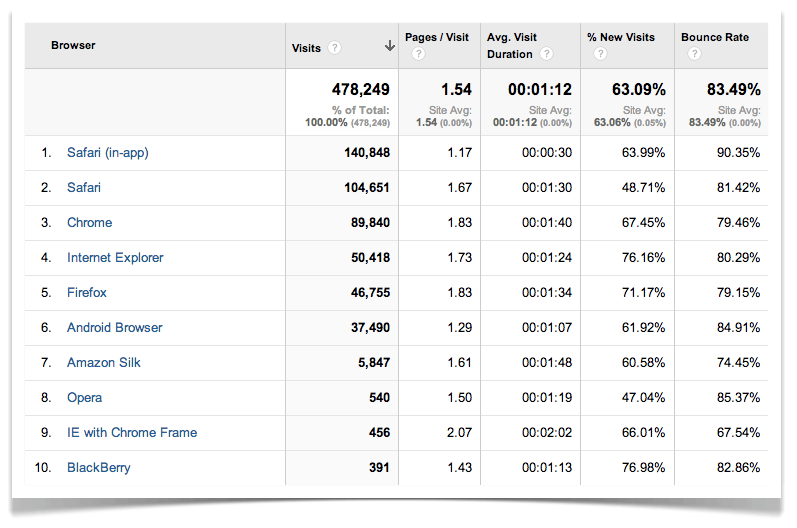Screen dimensions: 797x528
Task: Sort by Pages / Visit column
Action: tap(436, 38)
